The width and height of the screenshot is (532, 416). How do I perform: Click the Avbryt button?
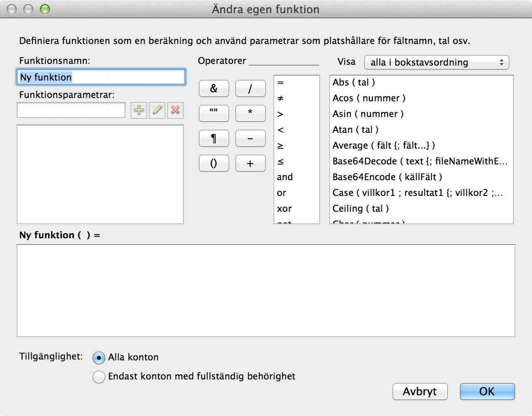point(420,392)
